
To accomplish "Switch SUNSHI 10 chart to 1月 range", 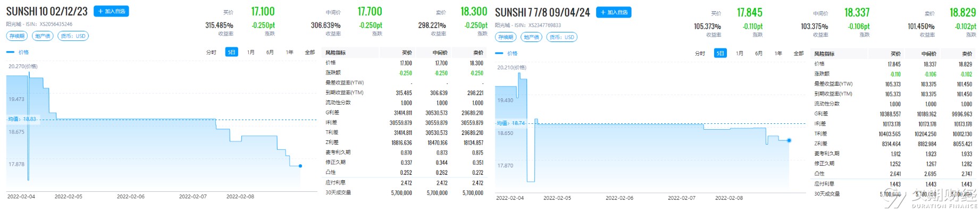I will (251, 52).
